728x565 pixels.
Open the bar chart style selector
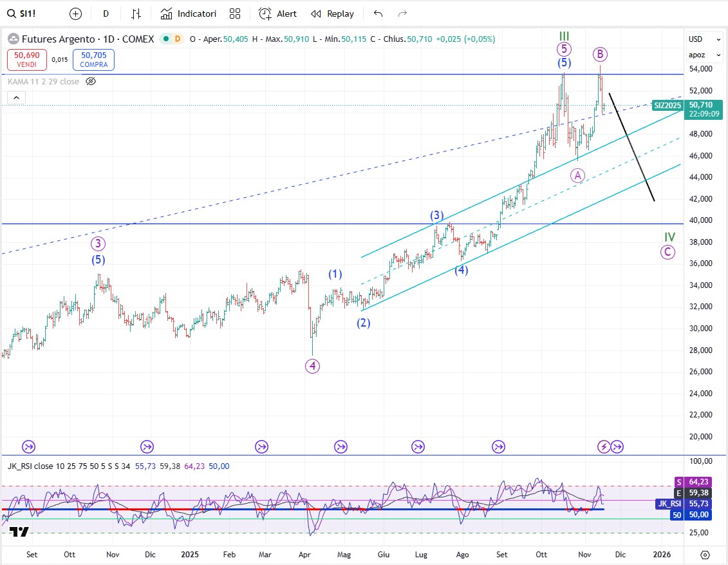point(136,14)
